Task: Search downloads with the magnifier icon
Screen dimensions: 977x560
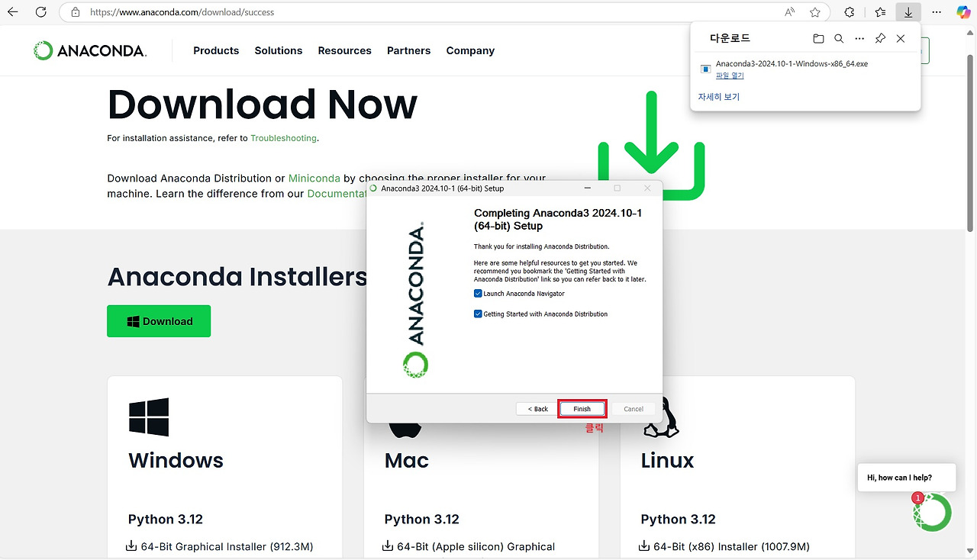Action: point(839,38)
